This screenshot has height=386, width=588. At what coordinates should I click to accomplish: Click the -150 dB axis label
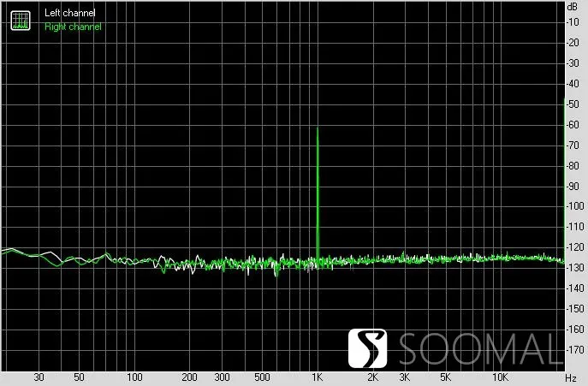click(x=574, y=309)
